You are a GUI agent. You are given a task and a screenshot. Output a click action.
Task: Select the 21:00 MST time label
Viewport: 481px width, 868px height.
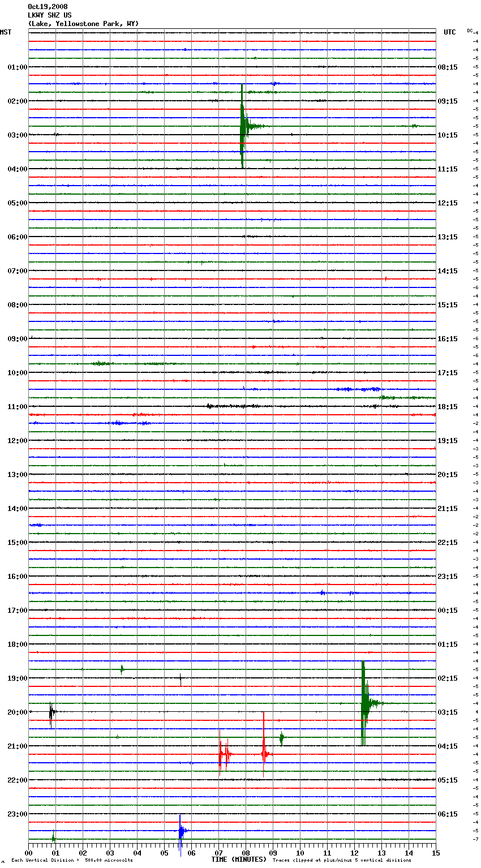coord(18,746)
